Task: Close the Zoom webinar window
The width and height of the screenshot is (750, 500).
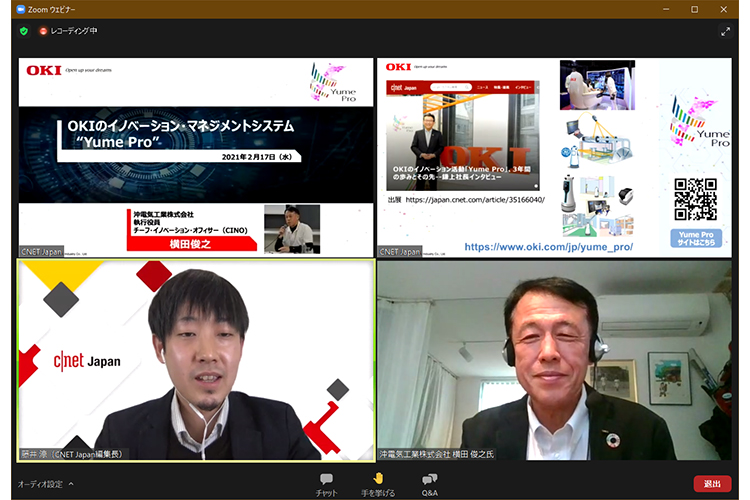Action: click(724, 9)
